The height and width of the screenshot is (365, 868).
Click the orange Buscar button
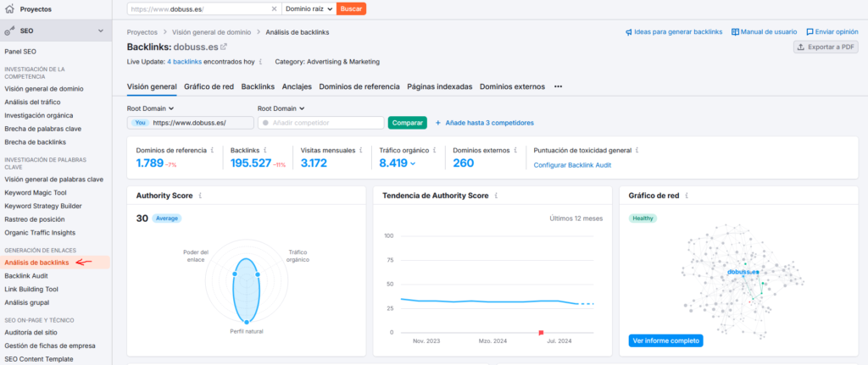click(x=352, y=8)
